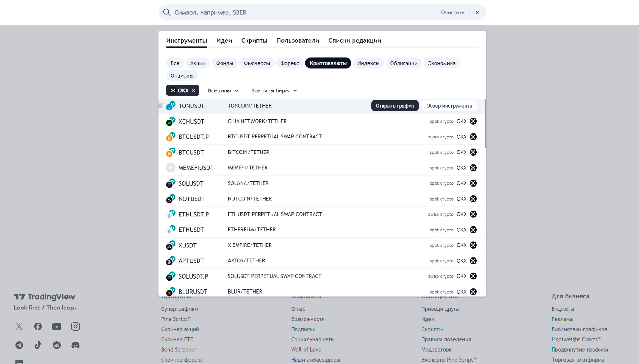Image resolution: width=639 pixels, height=364 pixels.
Task: Click OKX exchange logo in XCHUSDT row
Action: pos(473,121)
